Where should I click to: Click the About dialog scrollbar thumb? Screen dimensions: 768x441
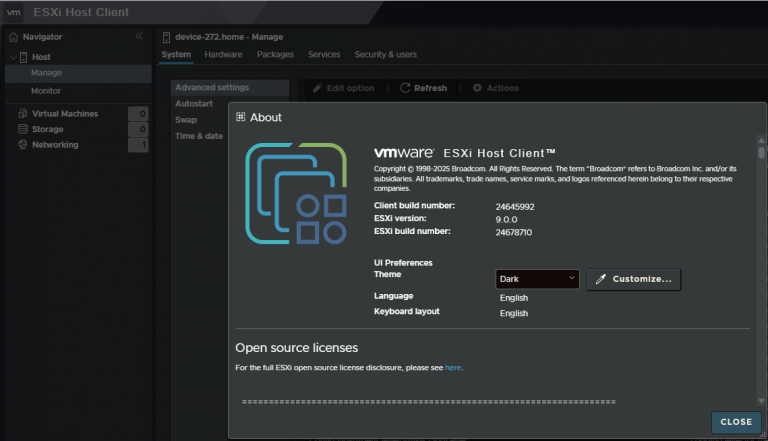pos(761,153)
